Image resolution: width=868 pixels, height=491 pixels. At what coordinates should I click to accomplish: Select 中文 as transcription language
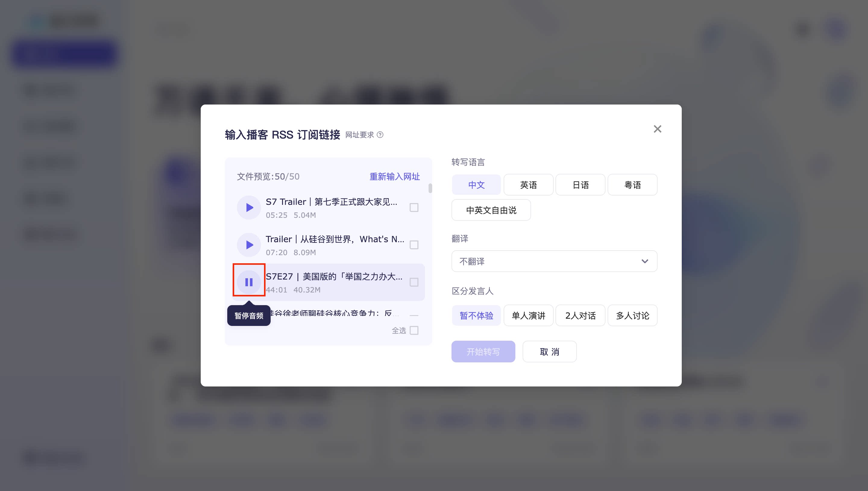point(476,184)
